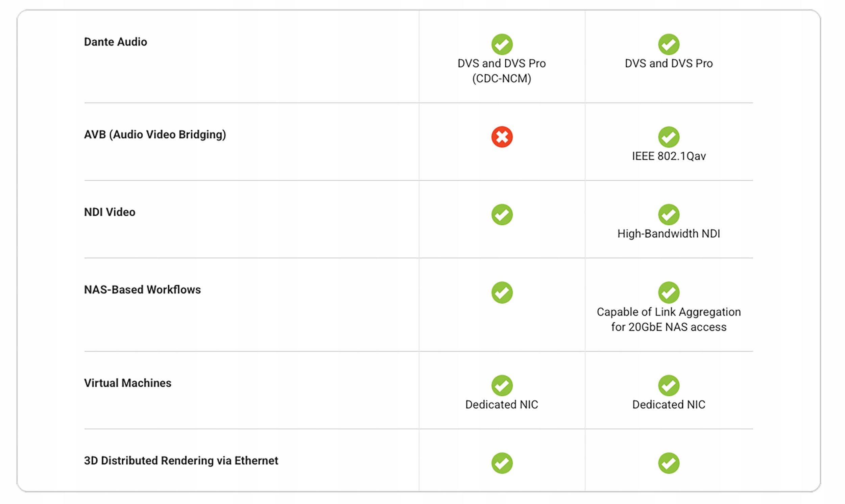
Task: Click the 'NAS-Based Workflows' row label
Action: [142, 289]
